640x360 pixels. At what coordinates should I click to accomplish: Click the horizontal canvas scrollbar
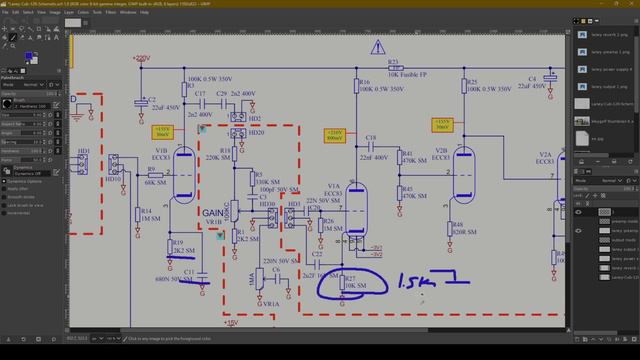point(273,330)
